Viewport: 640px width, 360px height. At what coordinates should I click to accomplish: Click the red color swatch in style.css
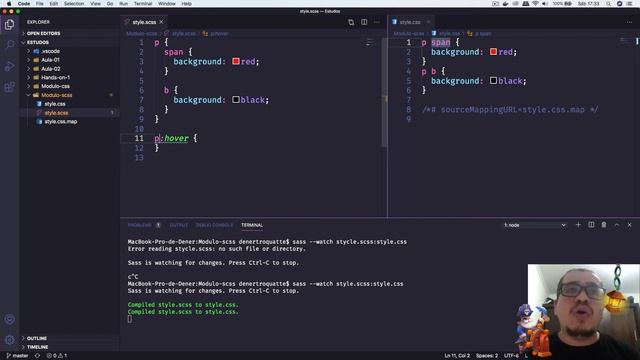coord(493,51)
